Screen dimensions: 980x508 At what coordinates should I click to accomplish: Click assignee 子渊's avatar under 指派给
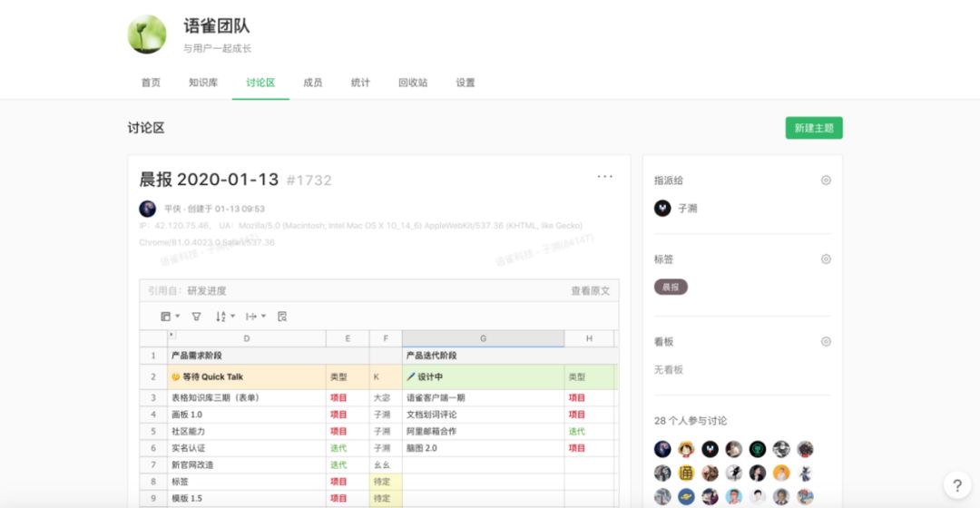(662, 208)
